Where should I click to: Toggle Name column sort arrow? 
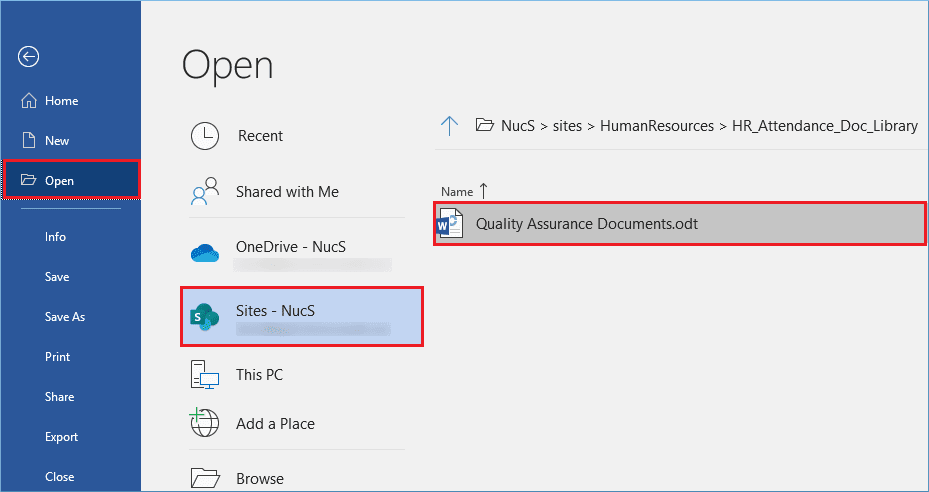pyautogui.click(x=483, y=191)
